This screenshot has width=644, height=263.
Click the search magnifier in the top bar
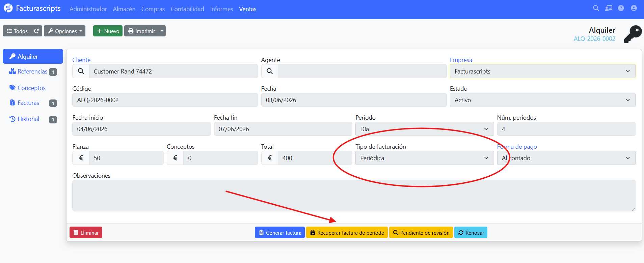click(596, 8)
